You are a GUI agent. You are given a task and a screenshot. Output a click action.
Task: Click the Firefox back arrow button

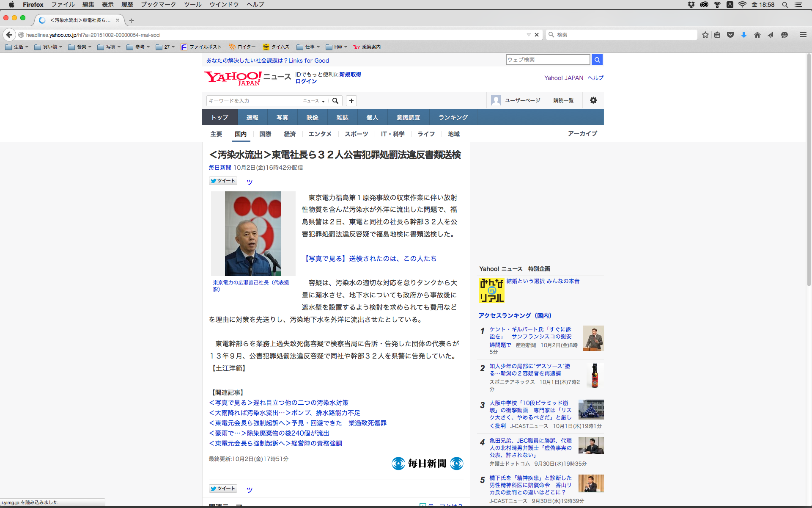point(9,35)
